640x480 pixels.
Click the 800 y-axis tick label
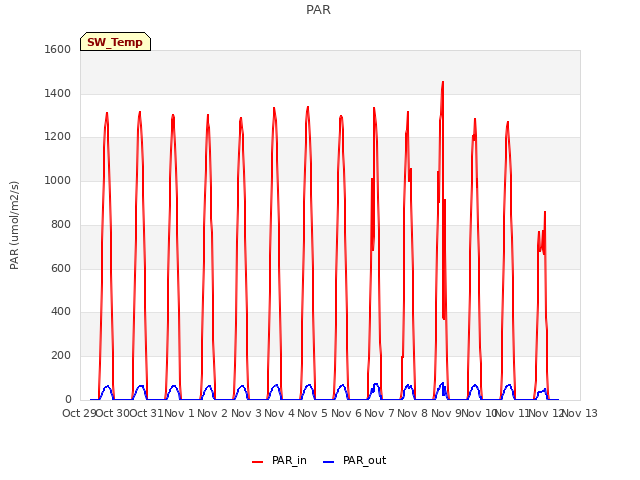61,224
